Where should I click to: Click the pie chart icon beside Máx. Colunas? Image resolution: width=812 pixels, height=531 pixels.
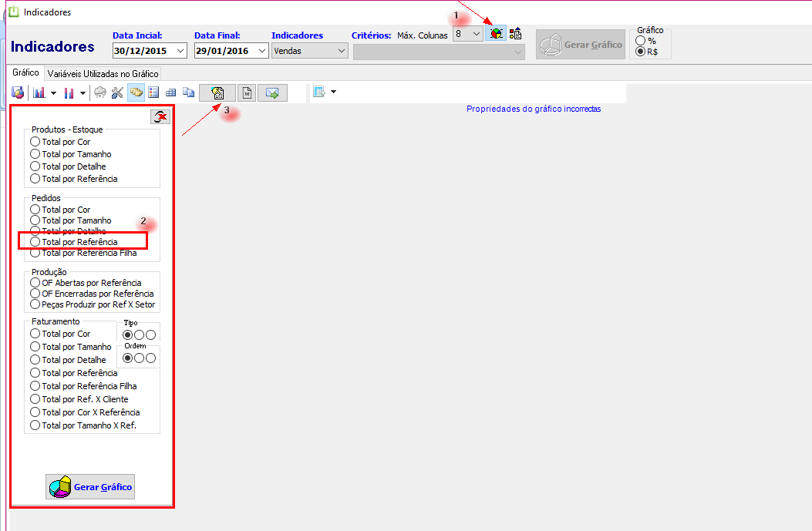coord(497,33)
